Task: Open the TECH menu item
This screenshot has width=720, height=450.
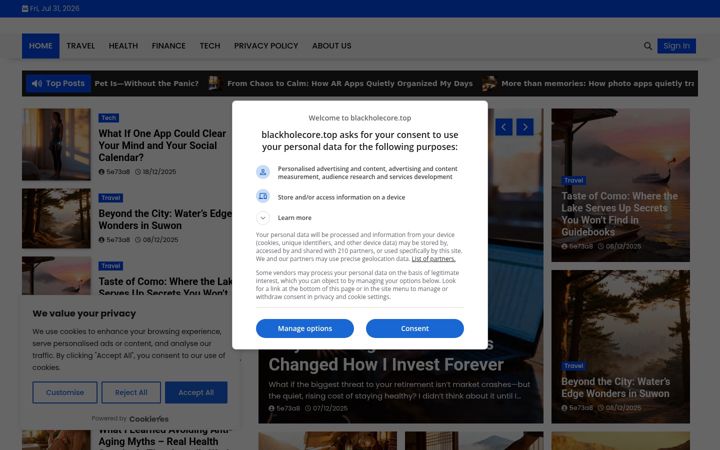Action: pos(210,46)
